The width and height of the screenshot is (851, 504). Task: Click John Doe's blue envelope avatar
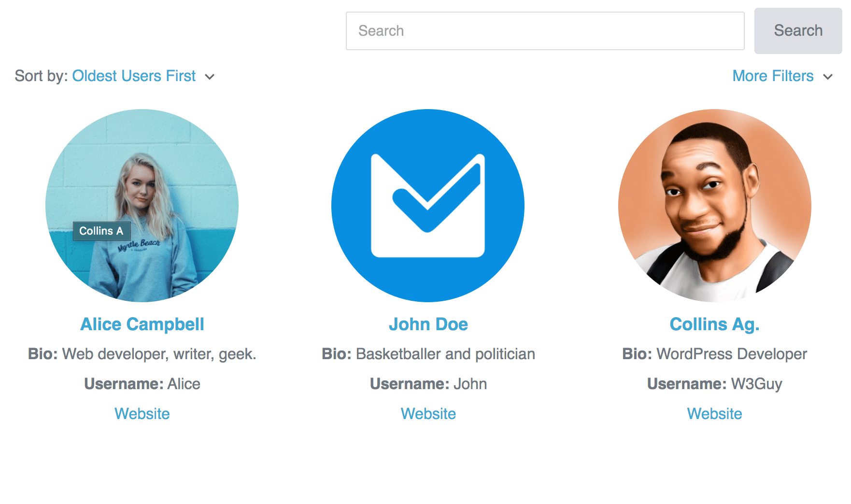pos(428,206)
